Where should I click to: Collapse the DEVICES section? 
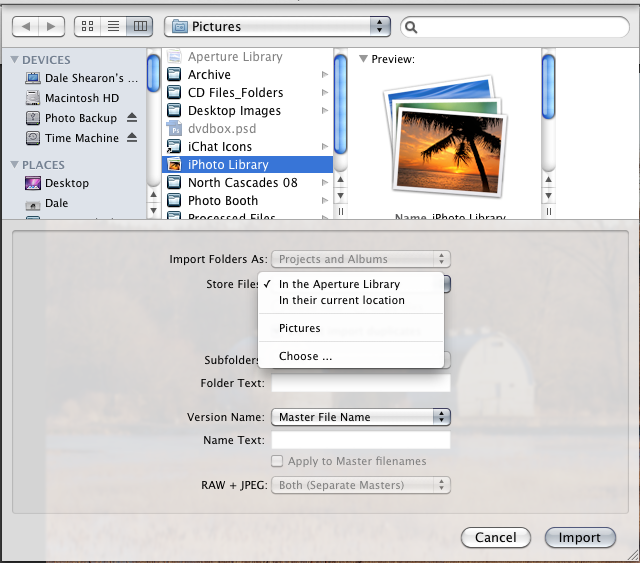tap(14, 60)
